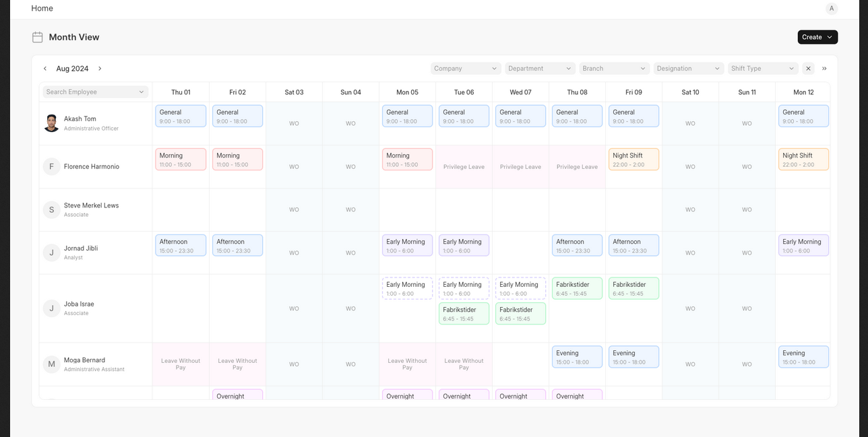Click Akash Tom's profile photo
The image size is (868, 437).
tap(52, 123)
